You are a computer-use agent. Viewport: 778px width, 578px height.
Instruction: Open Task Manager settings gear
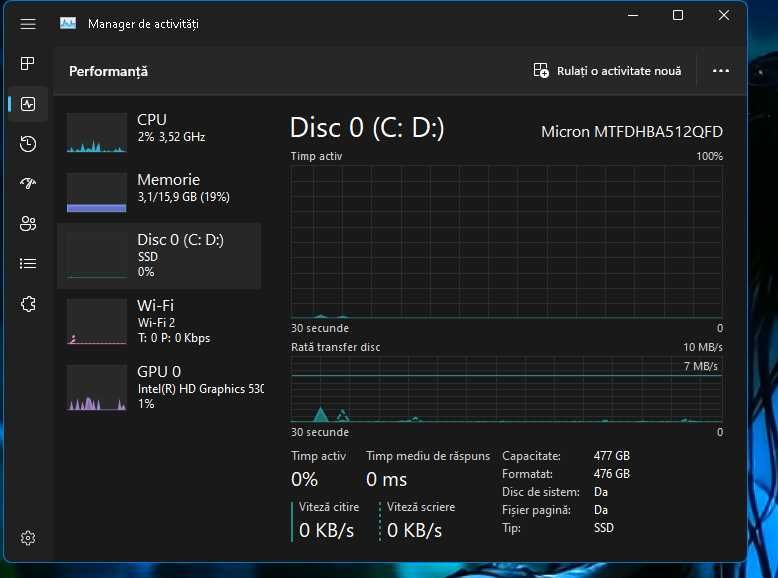tap(28, 538)
